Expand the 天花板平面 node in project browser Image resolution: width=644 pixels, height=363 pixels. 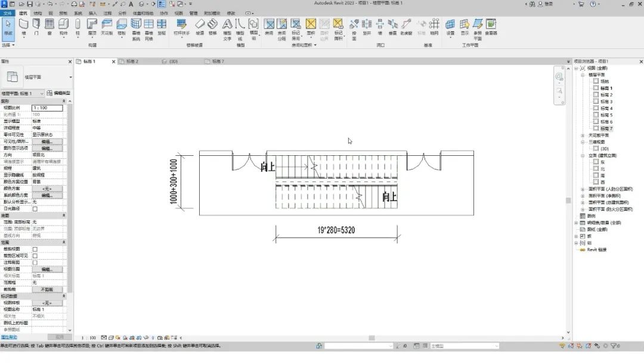583,136
